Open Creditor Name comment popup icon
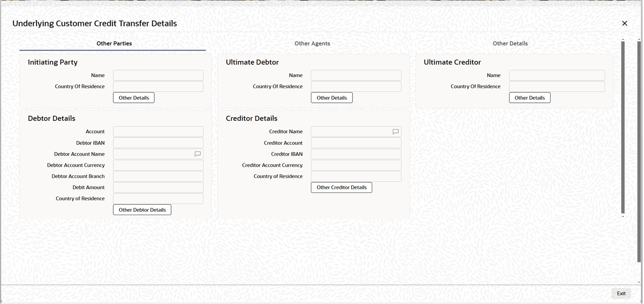 click(395, 132)
